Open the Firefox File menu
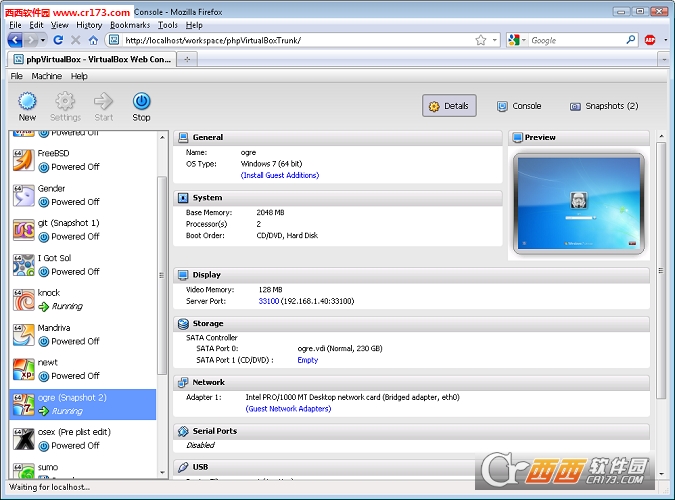 coord(15,25)
